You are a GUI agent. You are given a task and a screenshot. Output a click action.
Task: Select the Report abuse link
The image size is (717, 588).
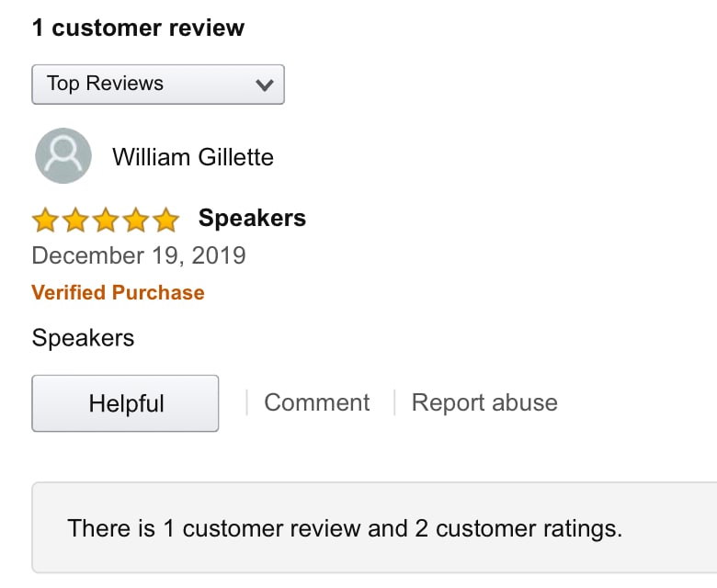tap(484, 402)
